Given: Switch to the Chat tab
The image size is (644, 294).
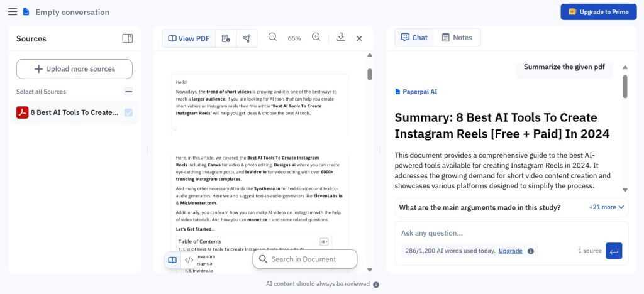Looking at the screenshot, I should 414,38.
